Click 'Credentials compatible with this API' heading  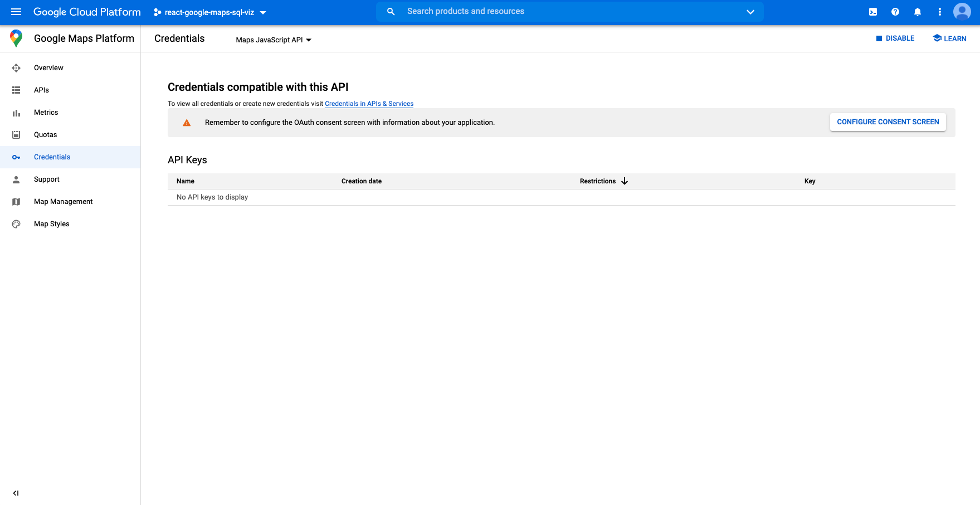point(258,87)
